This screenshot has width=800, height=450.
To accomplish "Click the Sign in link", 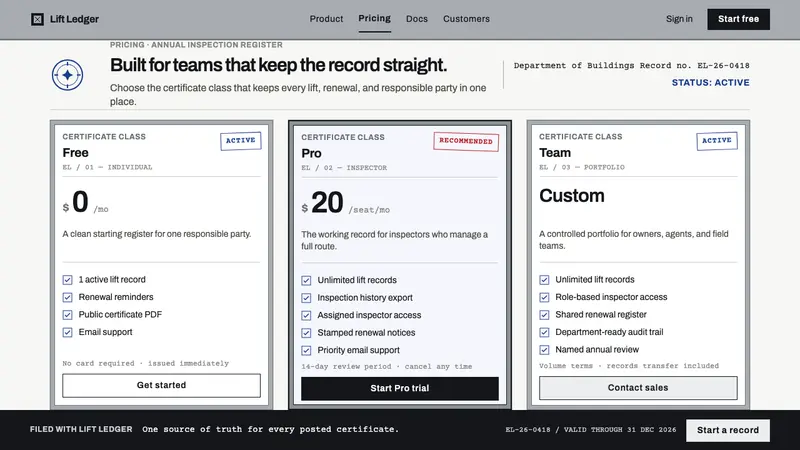I will (679, 19).
